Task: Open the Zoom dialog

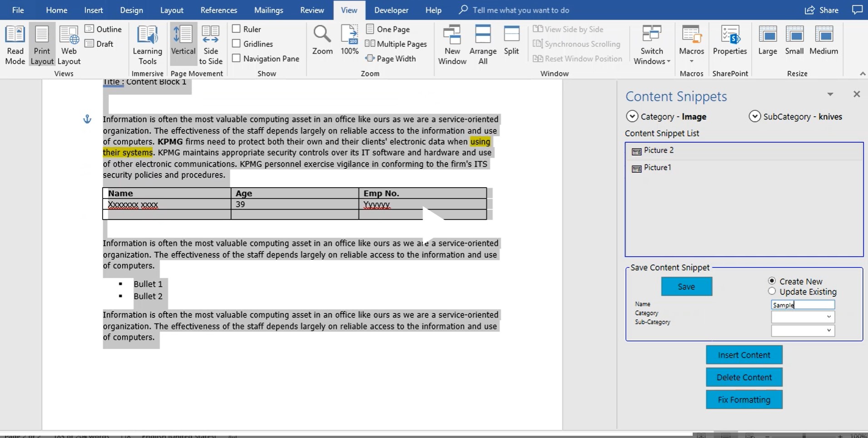Action: point(322,41)
